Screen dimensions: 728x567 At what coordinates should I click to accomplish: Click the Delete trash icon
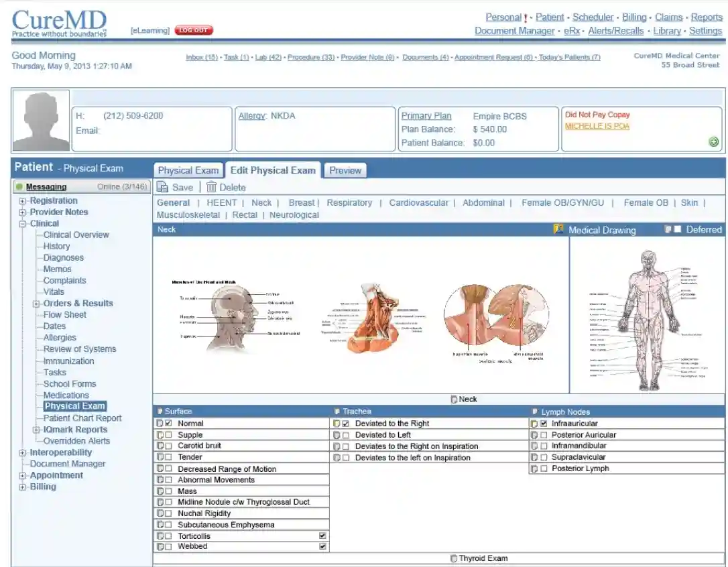(210, 187)
